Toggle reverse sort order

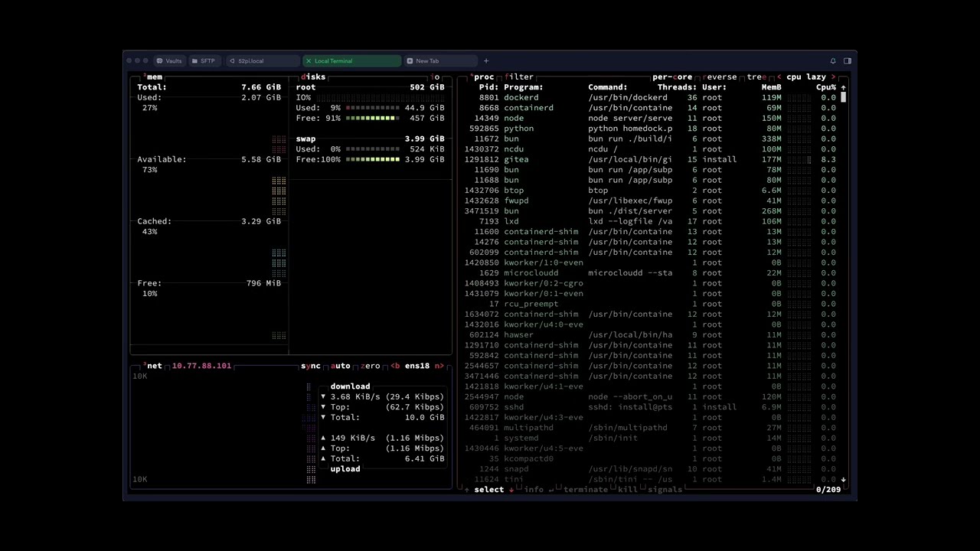point(719,77)
